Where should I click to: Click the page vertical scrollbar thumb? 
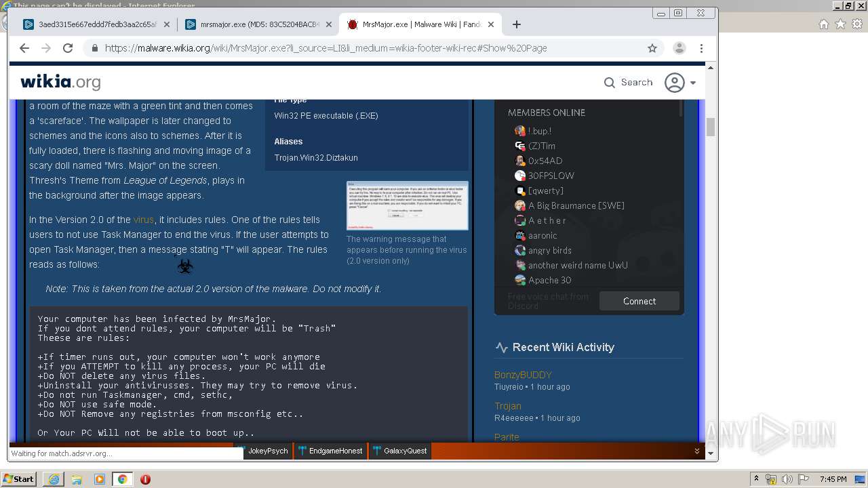click(711, 127)
